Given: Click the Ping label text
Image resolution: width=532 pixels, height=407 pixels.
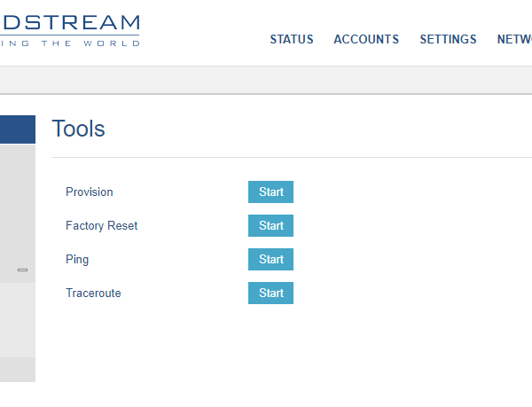Looking at the screenshot, I should coord(77,260).
